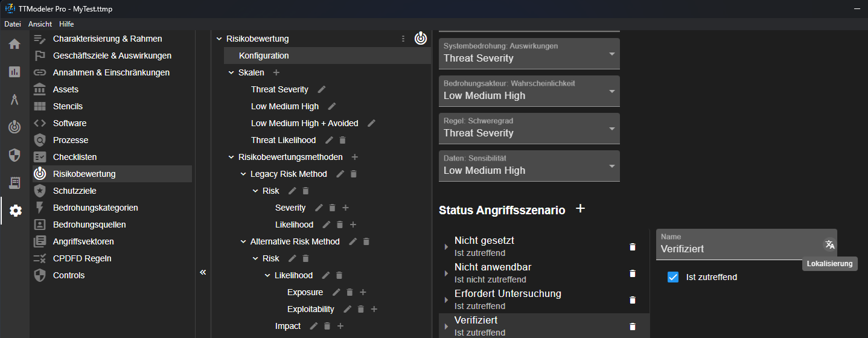Select Exploitability in the tree
Screen dimensions: 868x338
[311, 309]
